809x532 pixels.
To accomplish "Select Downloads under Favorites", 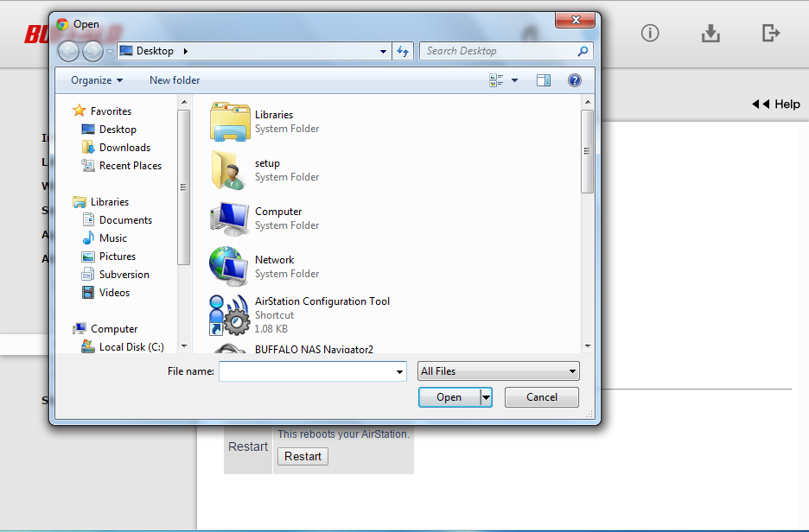I will pyautogui.click(x=124, y=148).
